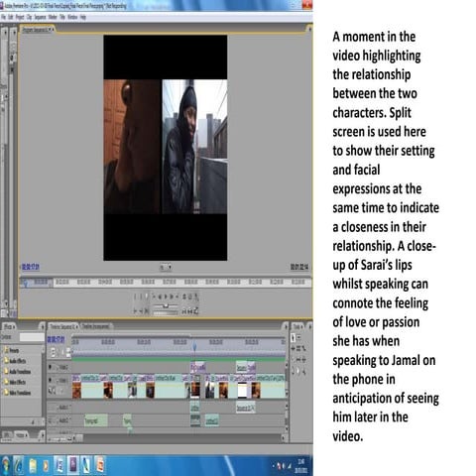Select the first green audio clip on Audio 2
The width and height of the screenshot is (476, 476).
pos(96,420)
